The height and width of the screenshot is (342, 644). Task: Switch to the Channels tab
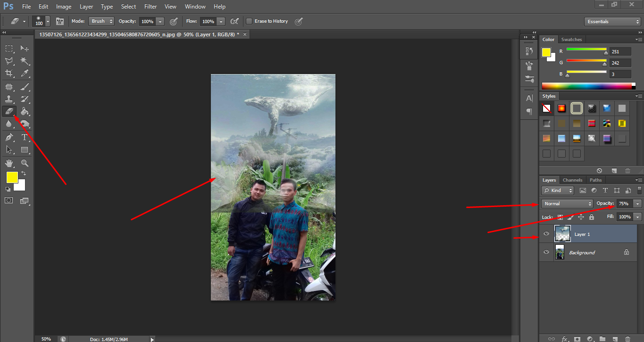pyautogui.click(x=572, y=180)
